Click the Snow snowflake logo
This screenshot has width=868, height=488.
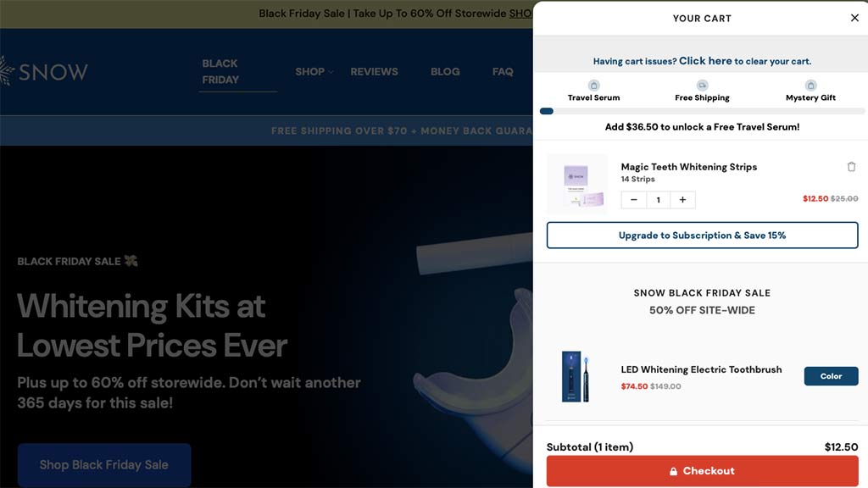coord(7,71)
